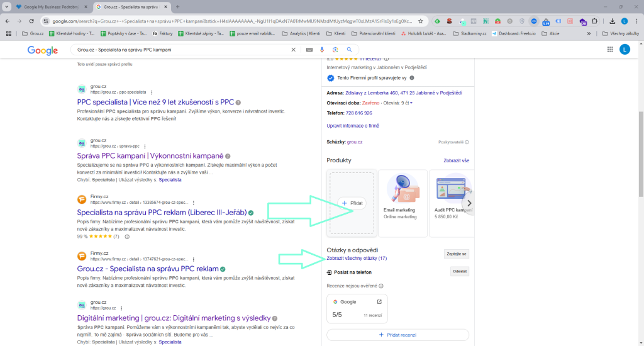The height and width of the screenshot is (346, 644).
Task: Start voice search with microphone icon
Action: point(322,49)
